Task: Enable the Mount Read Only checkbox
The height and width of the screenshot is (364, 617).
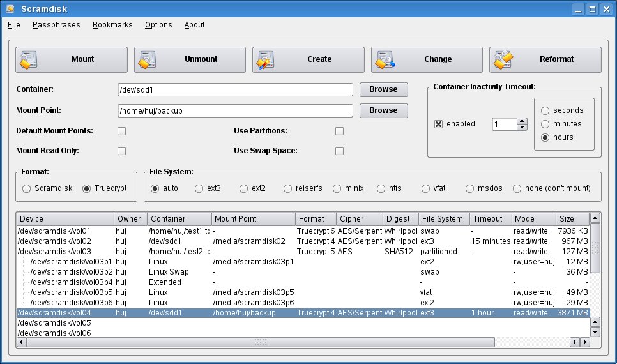Action: (x=121, y=151)
